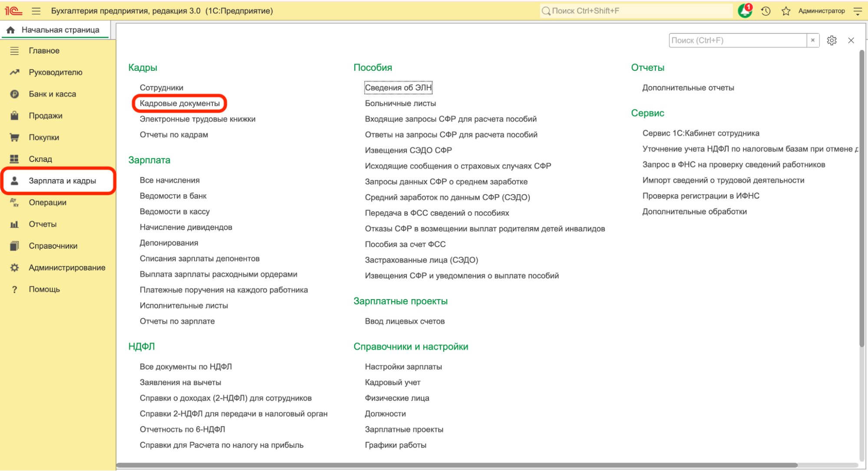Open the Склад section
Viewport: 868px width, 471px height.
(x=40, y=159)
